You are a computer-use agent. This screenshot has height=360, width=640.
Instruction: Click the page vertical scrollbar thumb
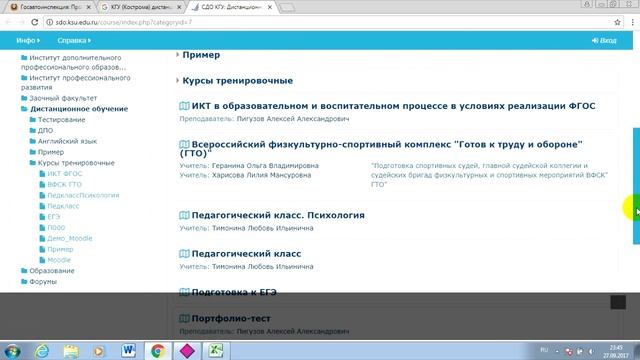[636, 186]
